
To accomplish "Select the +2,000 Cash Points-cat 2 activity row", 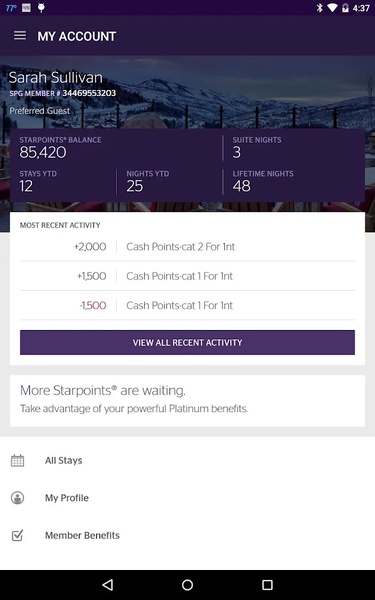I will tap(188, 247).
